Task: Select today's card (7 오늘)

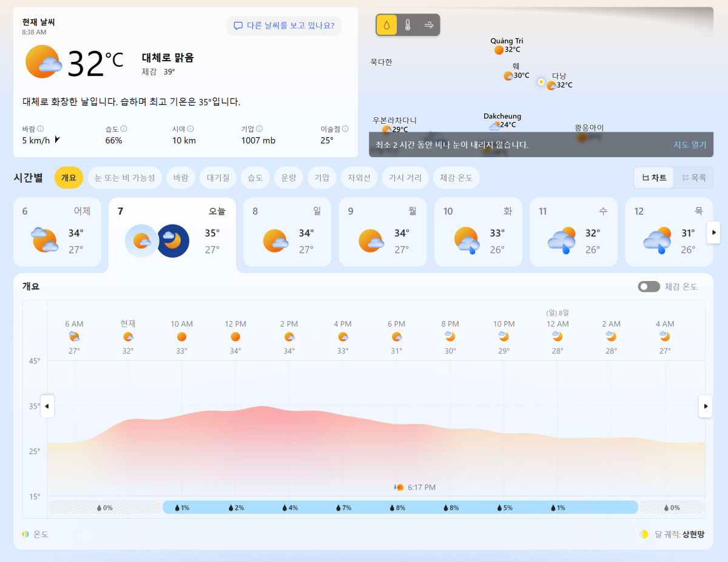Action: (x=172, y=235)
